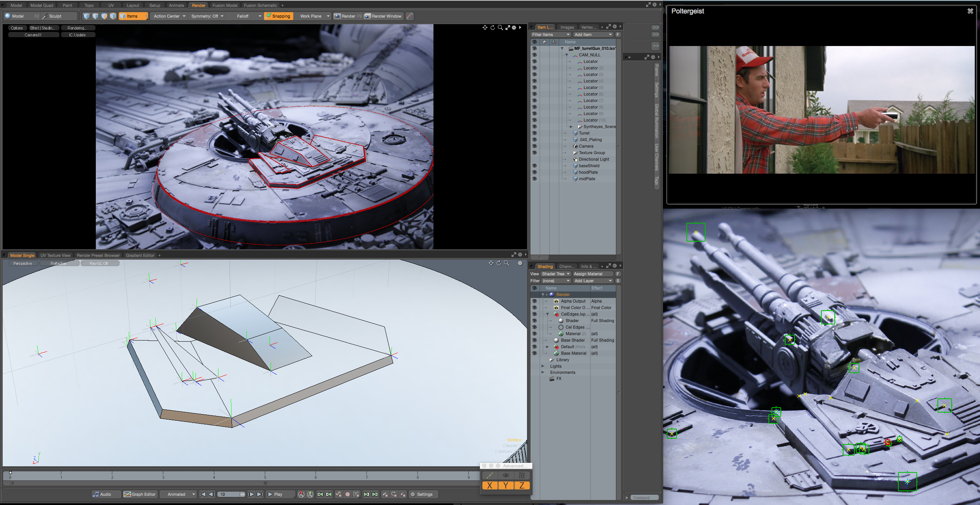Toggle visibility of hoodPlate item
This screenshot has height=505, width=980.
point(534,172)
